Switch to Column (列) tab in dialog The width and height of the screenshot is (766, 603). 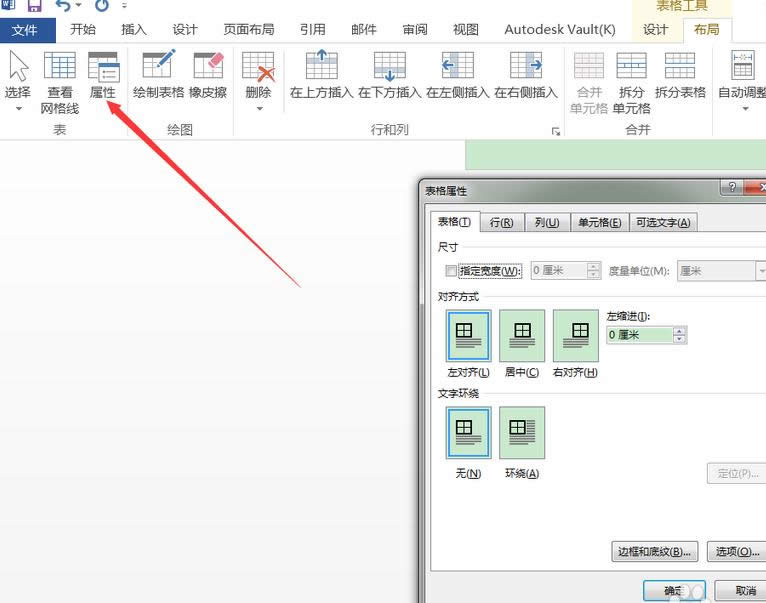pos(547,223)
